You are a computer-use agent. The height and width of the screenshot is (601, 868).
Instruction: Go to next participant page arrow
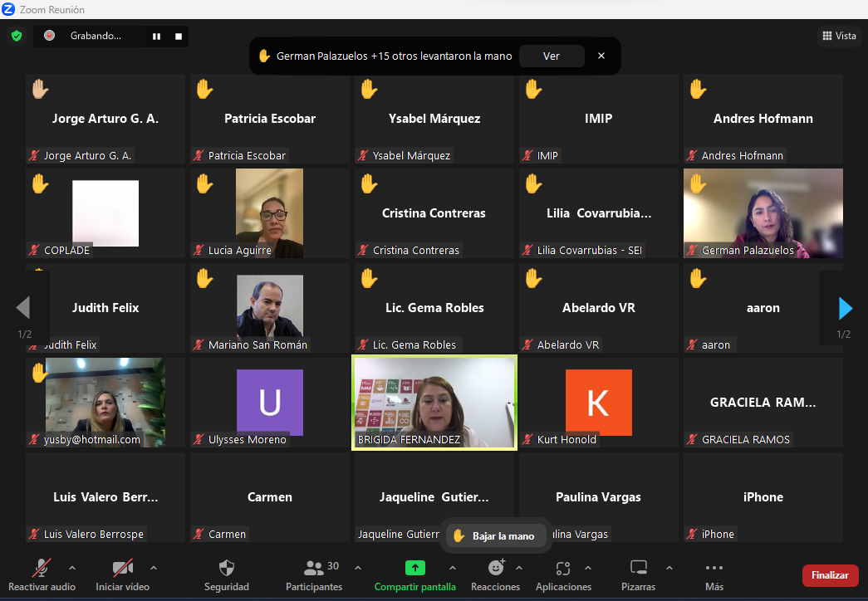845,309
